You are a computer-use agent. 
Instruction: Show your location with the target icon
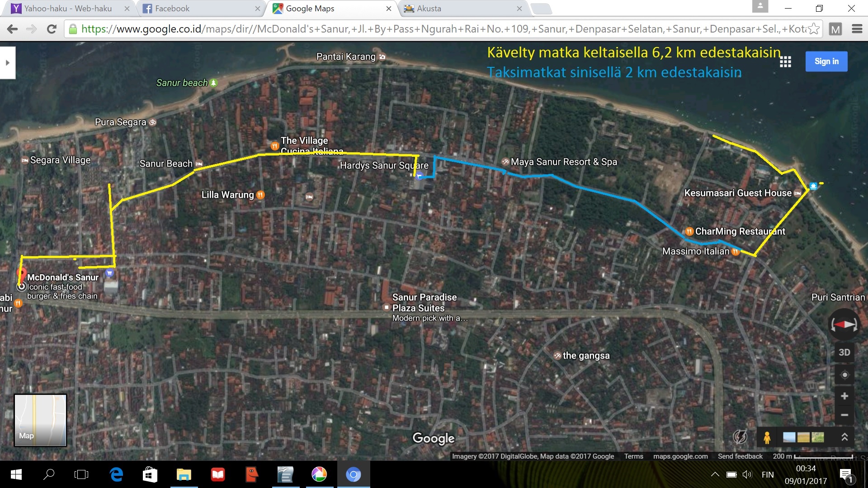coord(844,375)
